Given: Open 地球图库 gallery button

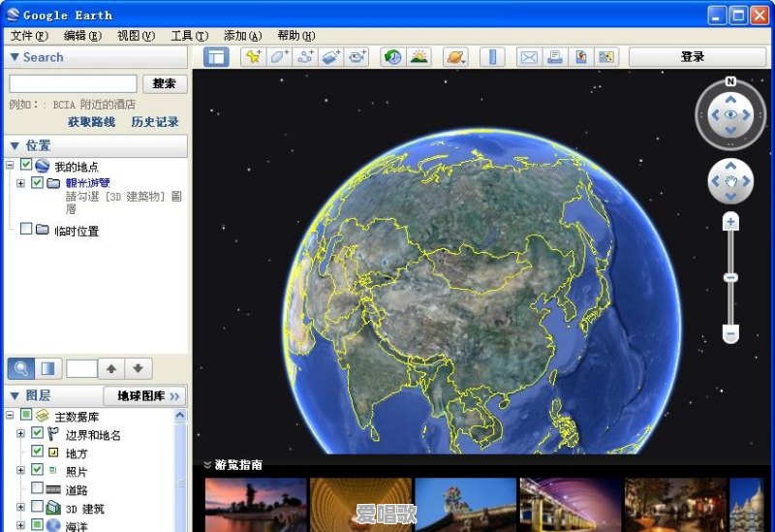Looking at the screenshot, I should coord(144,396).
